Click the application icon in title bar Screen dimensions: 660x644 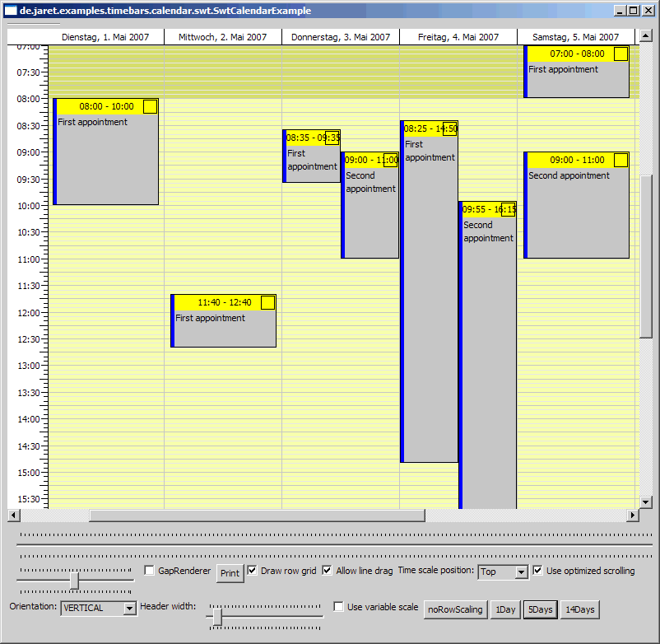coord(11,11)
